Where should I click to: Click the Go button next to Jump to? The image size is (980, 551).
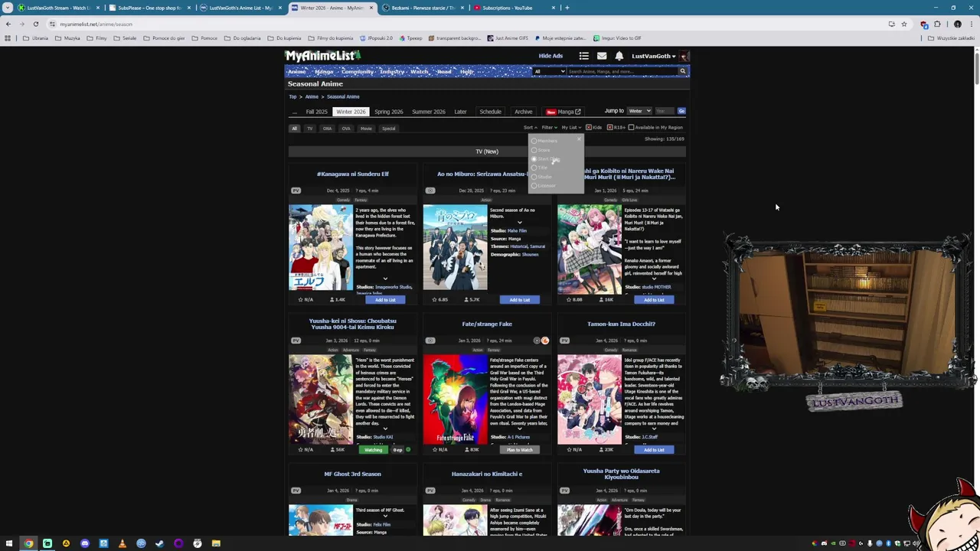tap(681, 111)
